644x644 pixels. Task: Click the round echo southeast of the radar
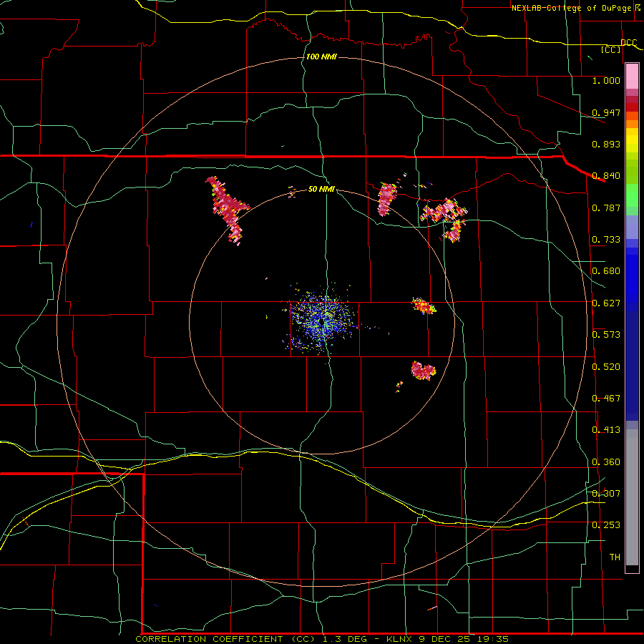coord(423,371)
